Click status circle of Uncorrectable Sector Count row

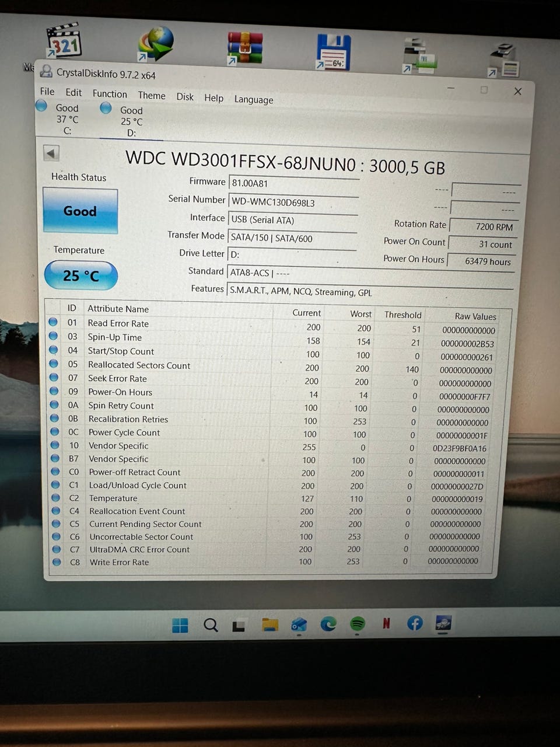(56, 536)
